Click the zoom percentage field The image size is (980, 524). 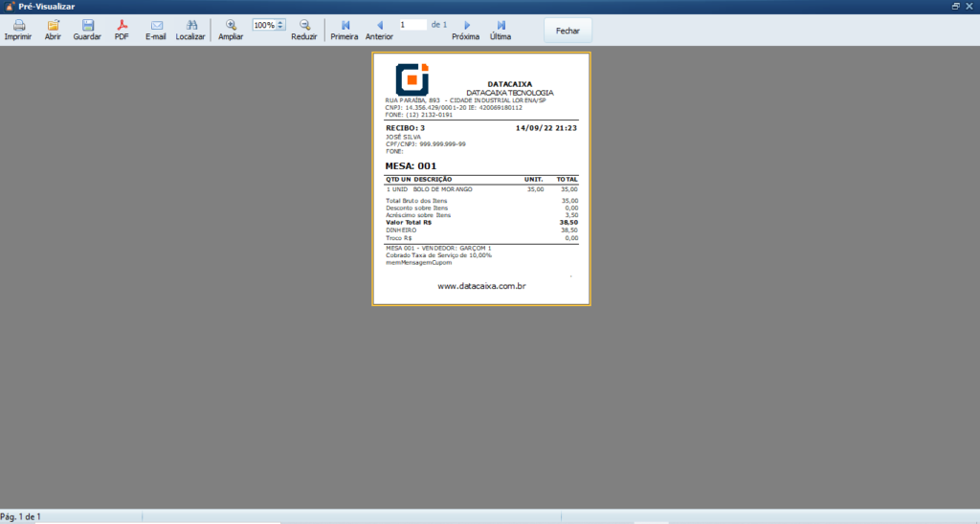[x=263, y=25]
